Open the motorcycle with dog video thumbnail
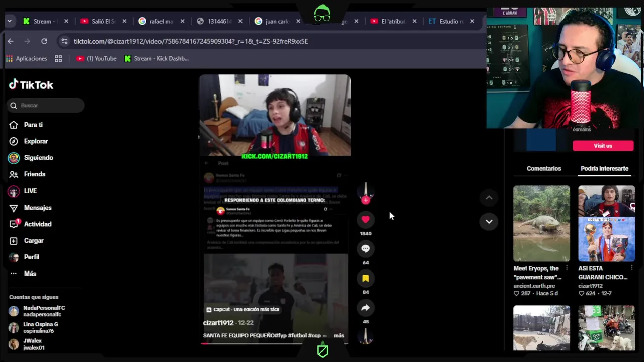 (606, 328)
